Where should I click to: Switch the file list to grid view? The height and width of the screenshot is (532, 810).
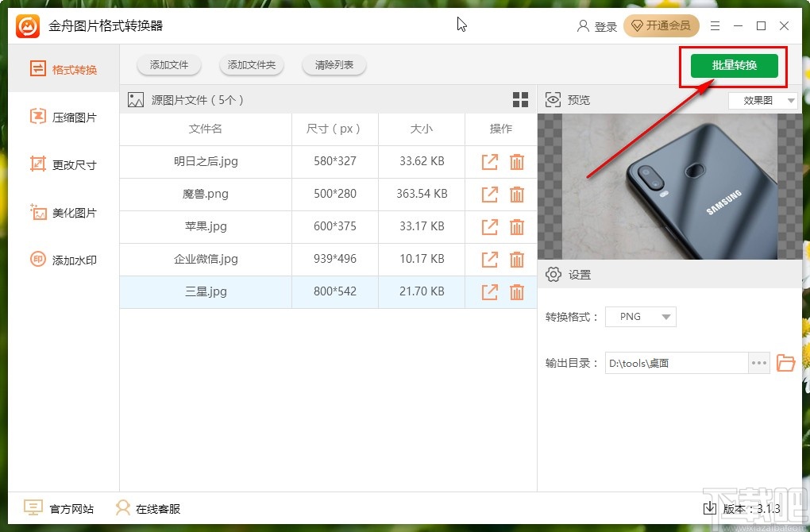click(520, 99)
